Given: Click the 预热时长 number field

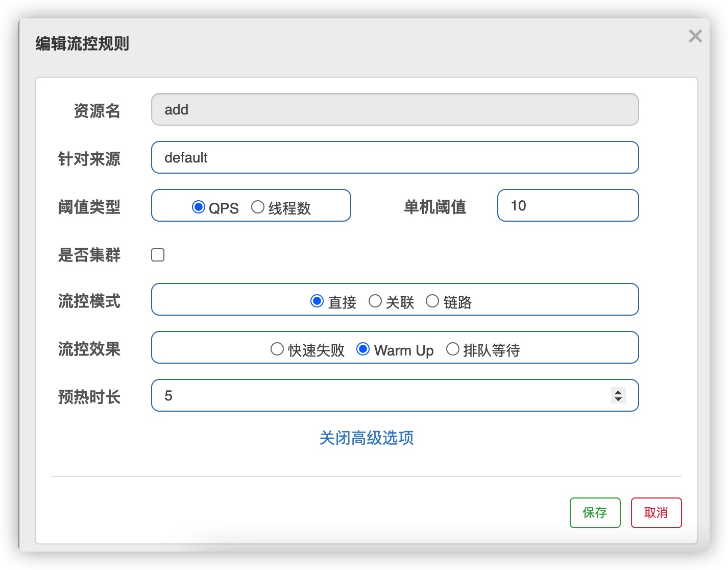Looking at the screenshot, I should [378, 395].
